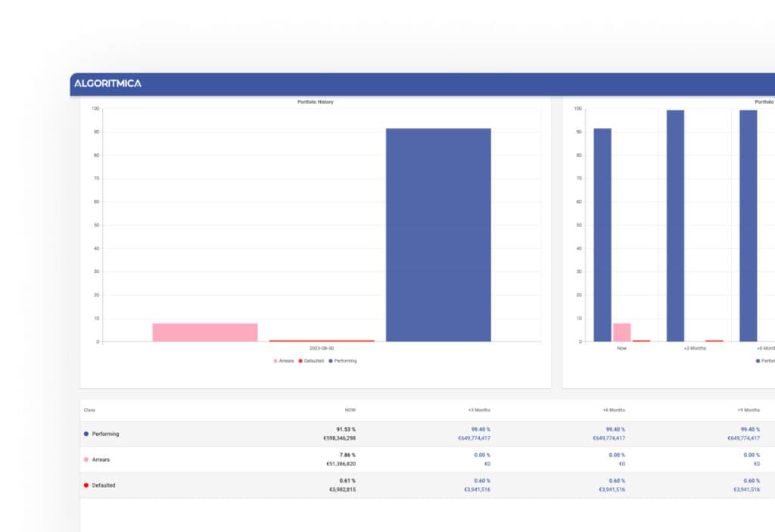Select the Arrears row label in the table

[101, 459]
